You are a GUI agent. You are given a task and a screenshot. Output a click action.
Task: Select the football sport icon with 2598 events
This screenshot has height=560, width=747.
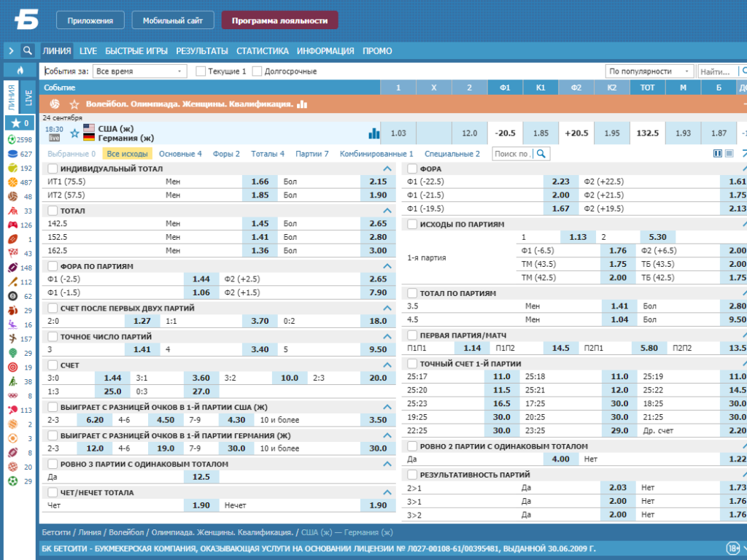[x=12, y=139]
